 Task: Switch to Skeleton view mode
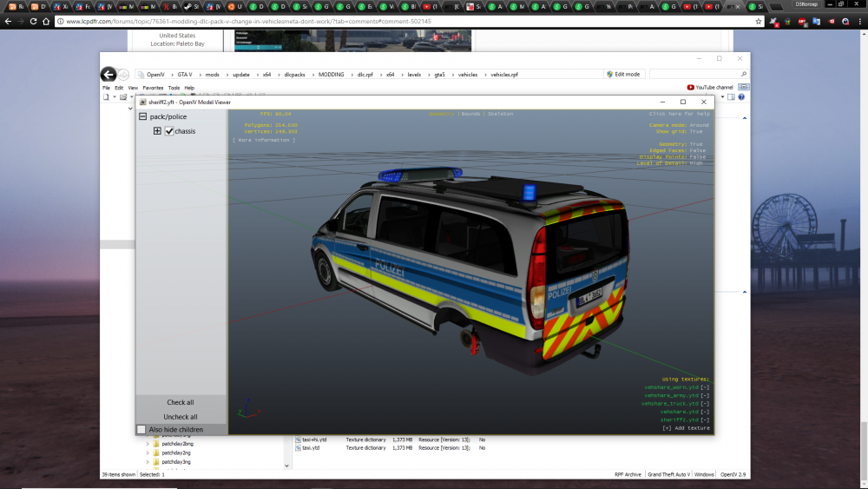click(500, 114)
